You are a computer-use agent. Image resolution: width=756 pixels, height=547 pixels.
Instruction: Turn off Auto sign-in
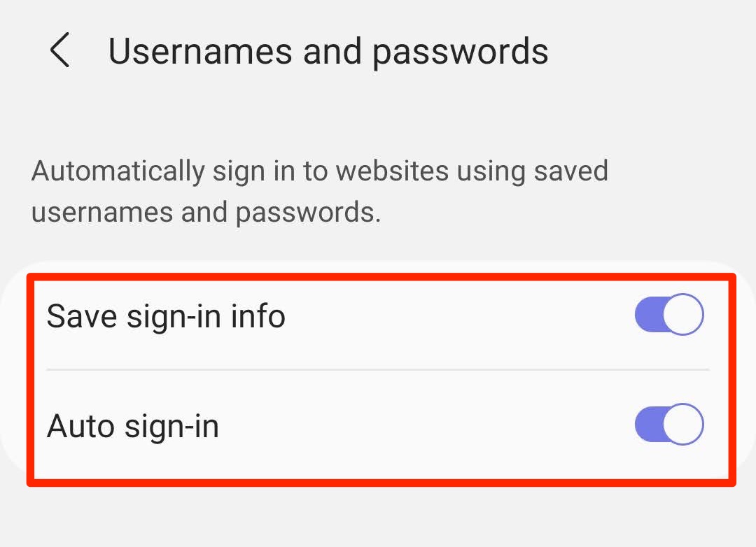click(668, 425)
